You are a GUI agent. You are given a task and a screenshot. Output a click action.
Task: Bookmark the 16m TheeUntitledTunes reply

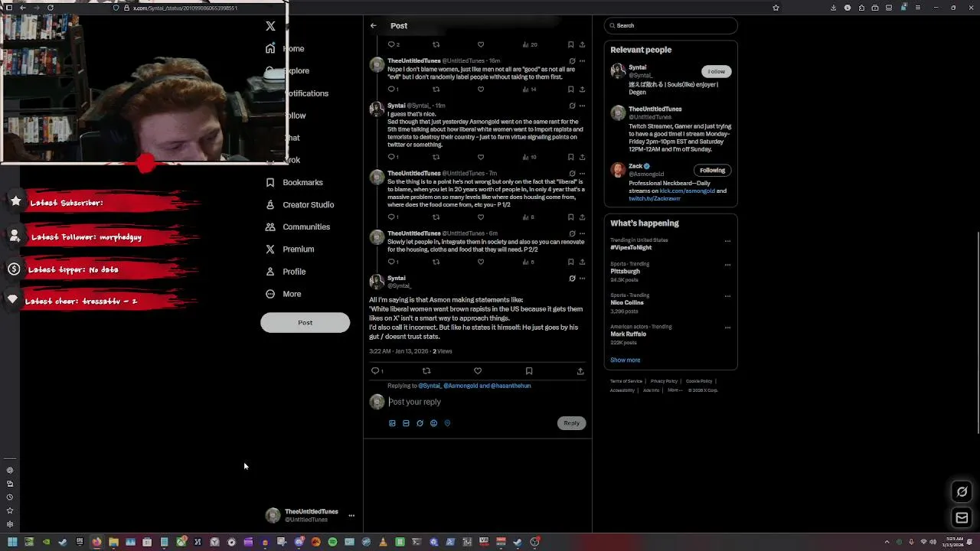pyautogui.click(x=570, y=90)
